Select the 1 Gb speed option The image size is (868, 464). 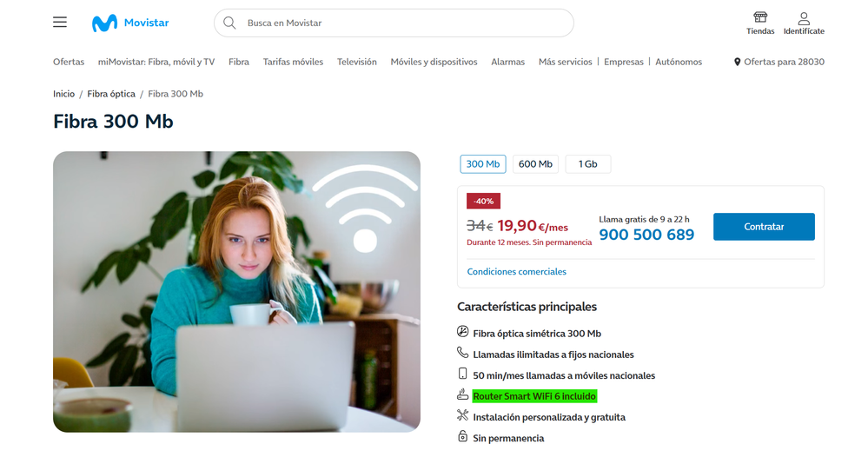point(588,164)
